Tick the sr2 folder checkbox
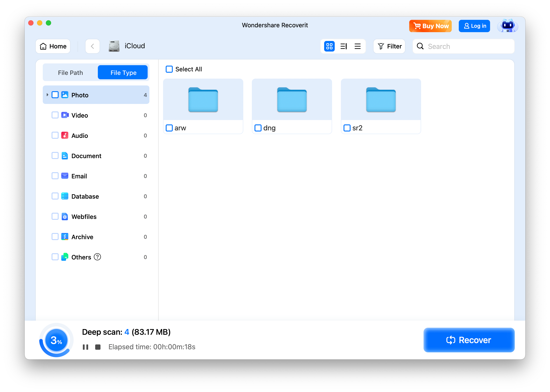Screen dimensions: 550x392 pyautogui.click(x=347, y=128)
